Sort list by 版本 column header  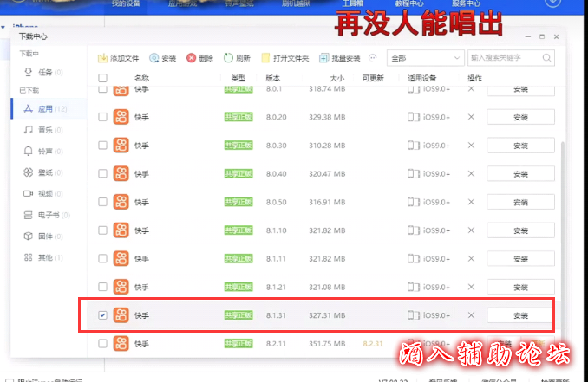point(272,78)
